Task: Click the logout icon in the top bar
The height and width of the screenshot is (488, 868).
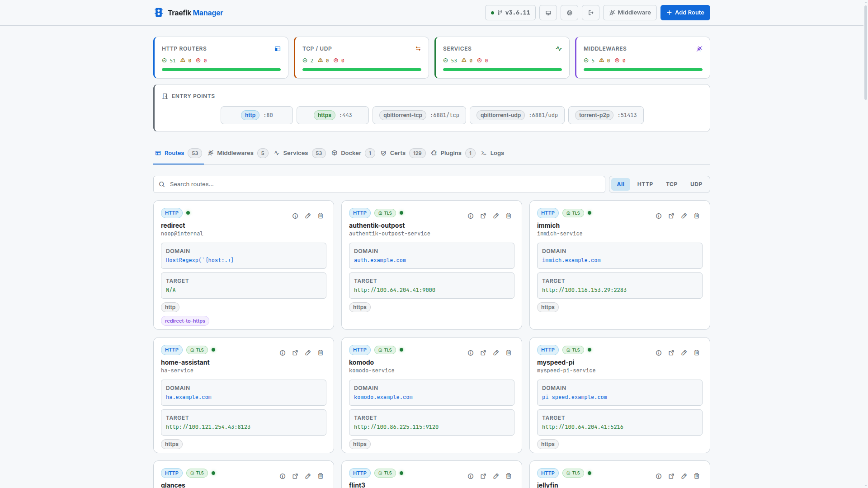Action: tap(590, 13)
